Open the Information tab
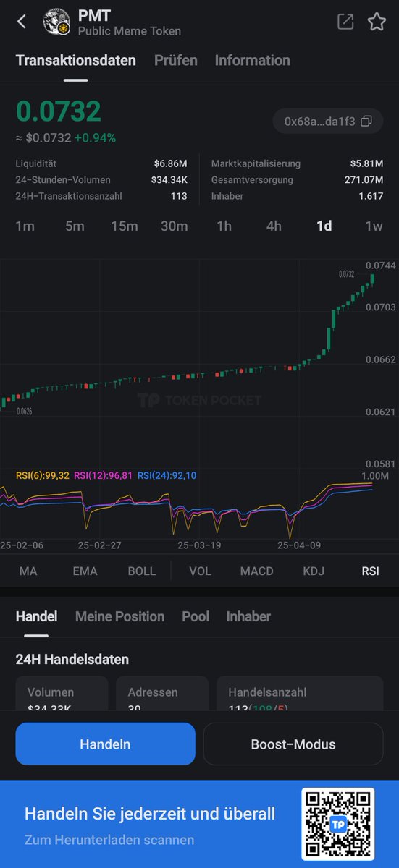The image size is (399, 868). 252,61
